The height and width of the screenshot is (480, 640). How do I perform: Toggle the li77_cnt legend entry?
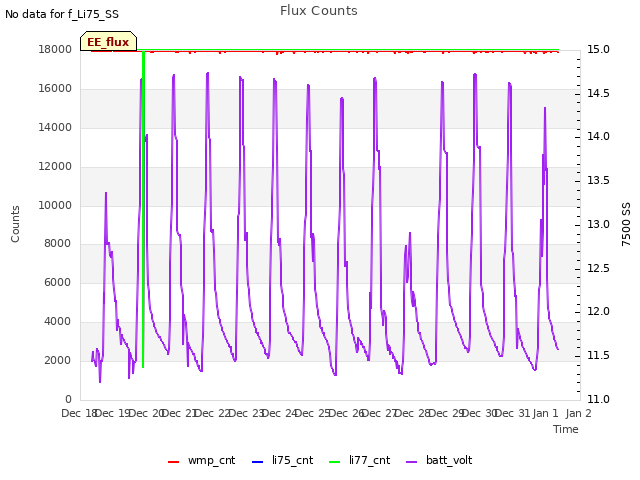coord(360,460)
